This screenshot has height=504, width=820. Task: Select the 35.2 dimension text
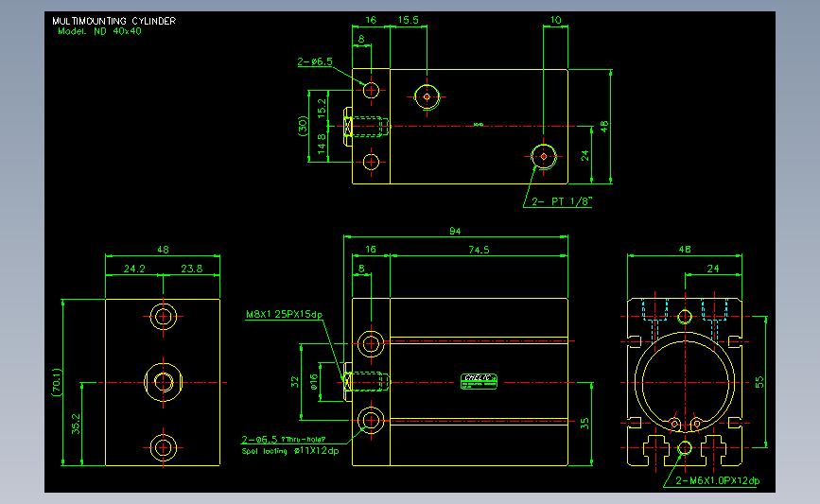[76, 424]
